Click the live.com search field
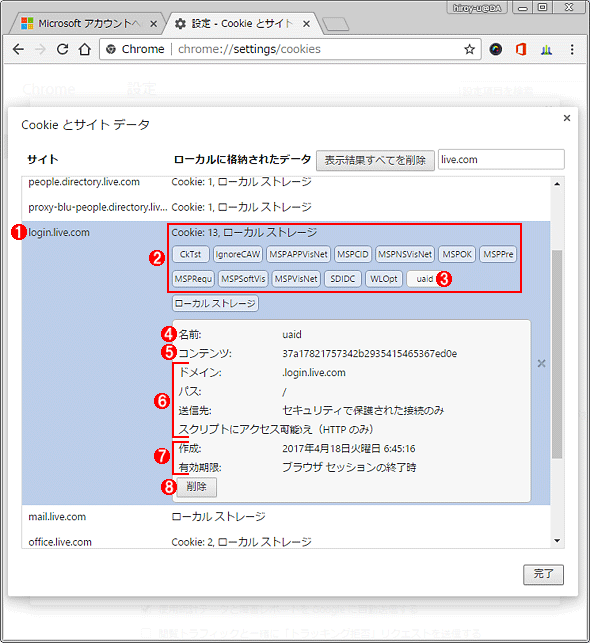Viewport: 590px width, 643px height. (x=501, y=160)
